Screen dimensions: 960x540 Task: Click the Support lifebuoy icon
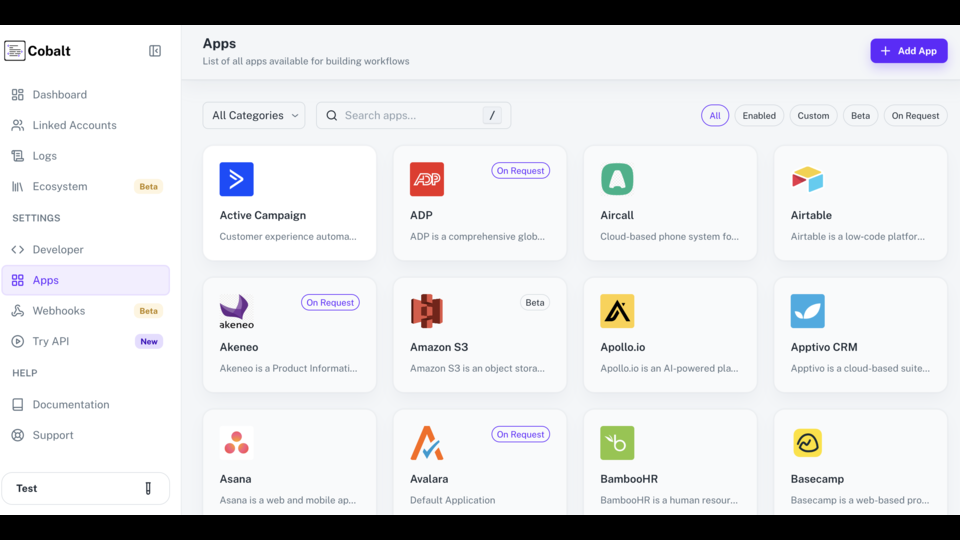18,435
